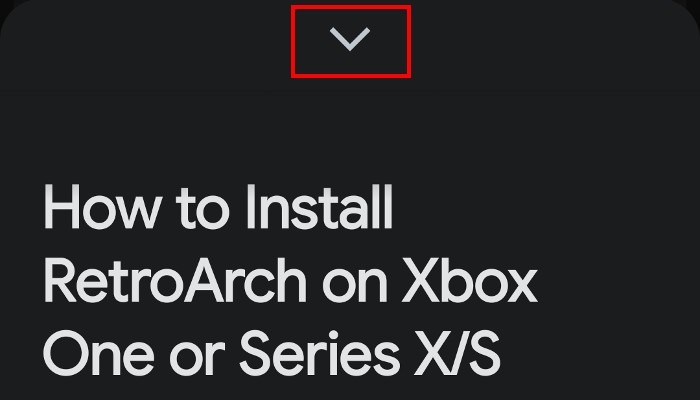Screen dimensions: 700x400
Task: Click the dark corner outside the sheet's right edge
Action: (x=695, y=5)
